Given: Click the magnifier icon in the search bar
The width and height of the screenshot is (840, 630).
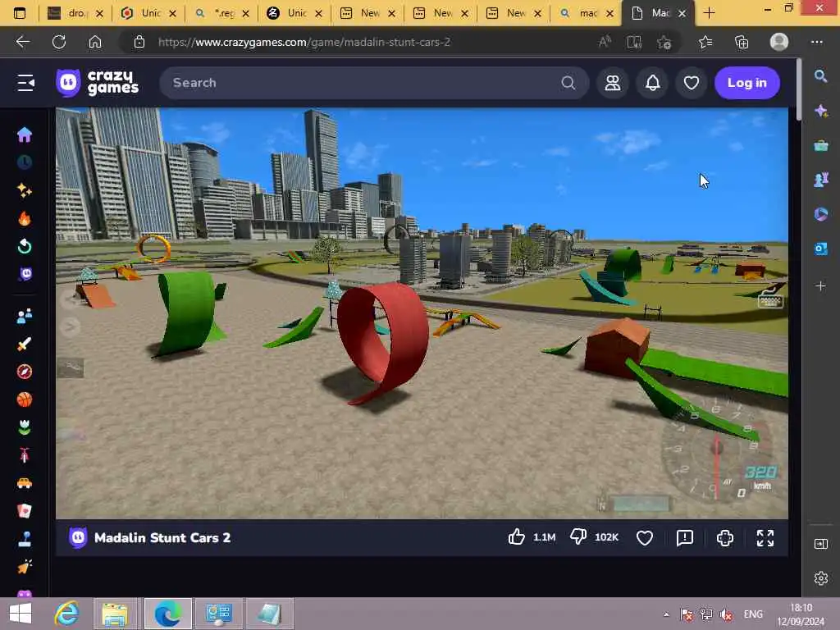Looking at the screenshot, I should coord(568,83).
